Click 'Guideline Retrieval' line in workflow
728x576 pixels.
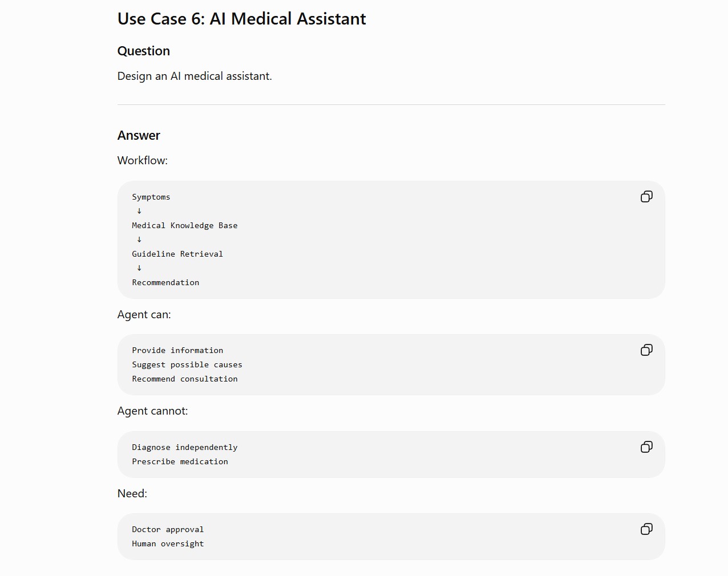pos(177,254)
